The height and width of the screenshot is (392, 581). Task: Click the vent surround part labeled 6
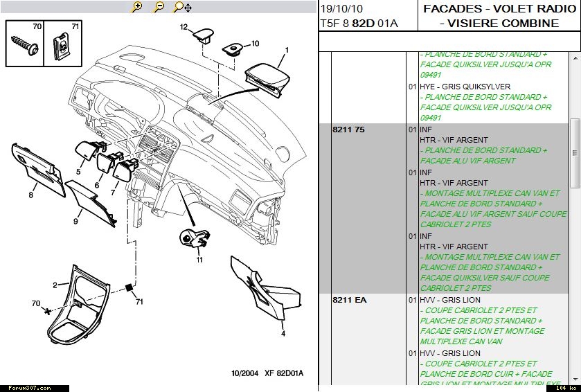click(x=108, y=164)
